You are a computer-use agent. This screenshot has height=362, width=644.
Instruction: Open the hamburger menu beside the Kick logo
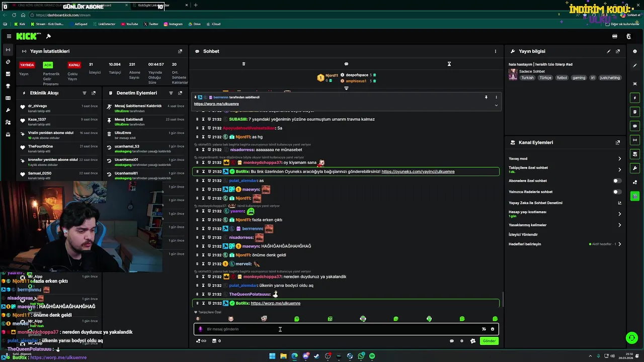[x=9, y=36]
